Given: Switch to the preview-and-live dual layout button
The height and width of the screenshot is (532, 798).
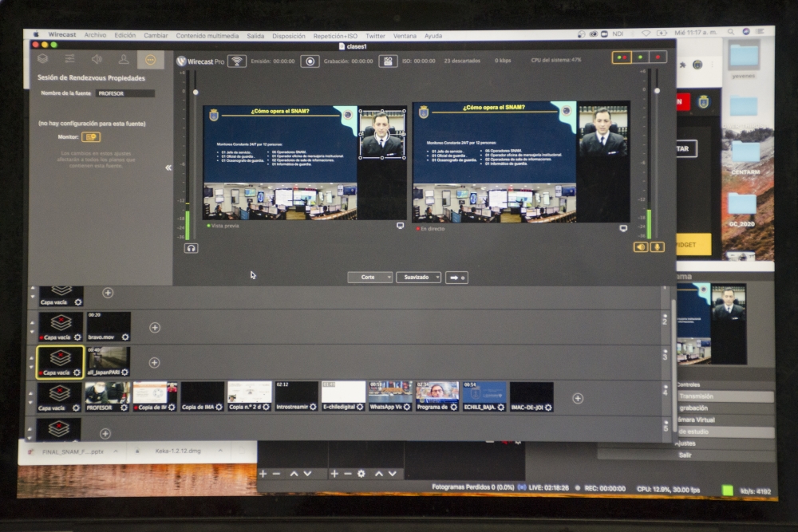Looking at the screenshot, I should pyautogui.click(x=622, y=57).
